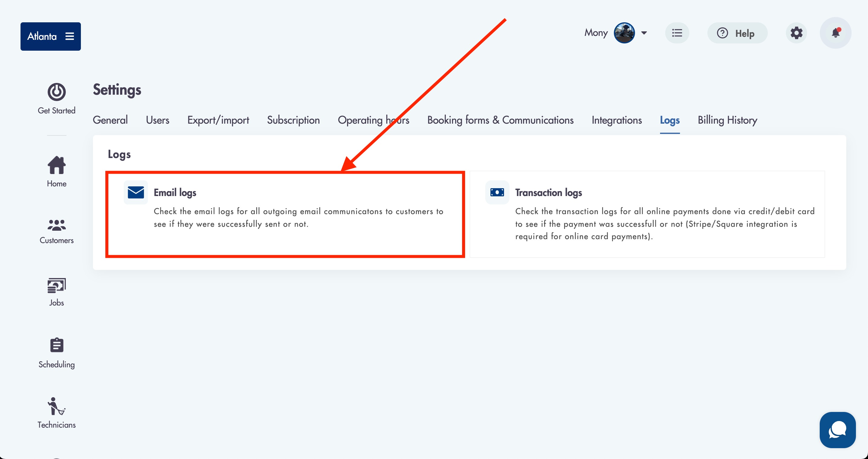Select the Logs tab

[x=669, y=120]
